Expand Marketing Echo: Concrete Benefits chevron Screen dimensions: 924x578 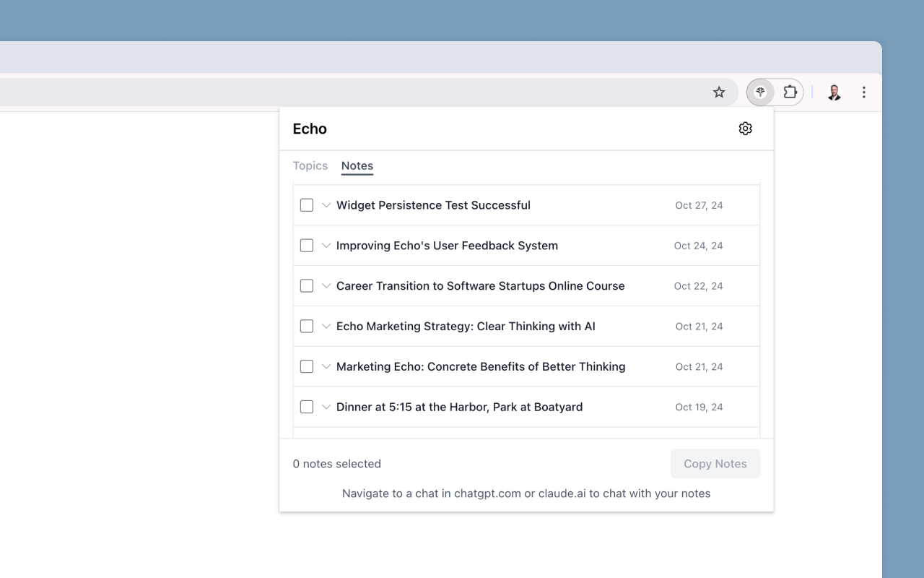326,367
